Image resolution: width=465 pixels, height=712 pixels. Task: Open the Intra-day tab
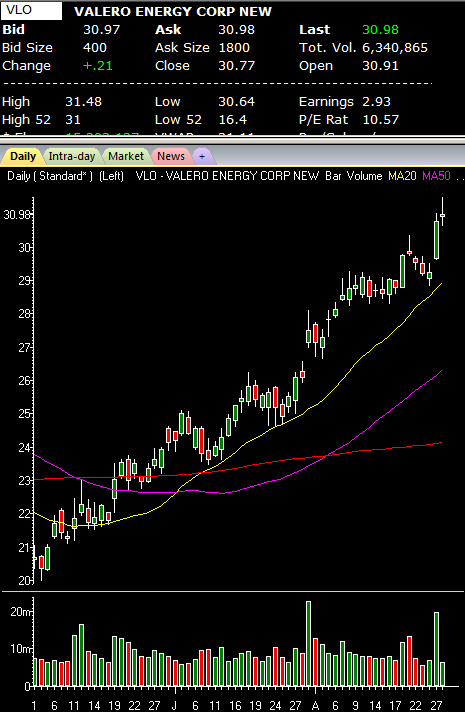72,156
